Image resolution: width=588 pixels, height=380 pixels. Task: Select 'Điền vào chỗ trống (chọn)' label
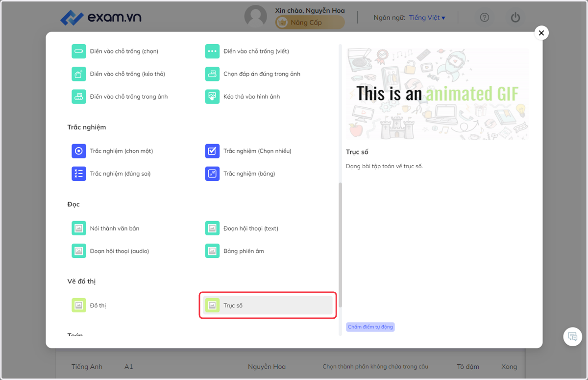click(x=124, y=51)
